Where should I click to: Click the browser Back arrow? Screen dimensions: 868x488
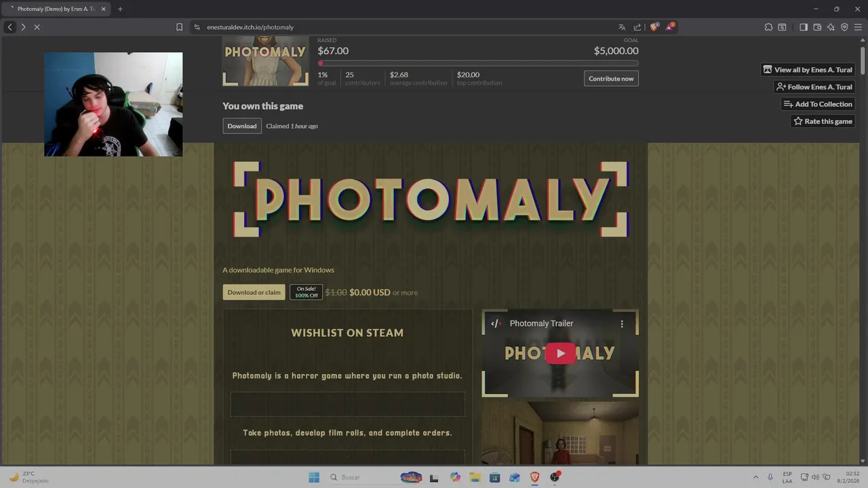(9, 27)
